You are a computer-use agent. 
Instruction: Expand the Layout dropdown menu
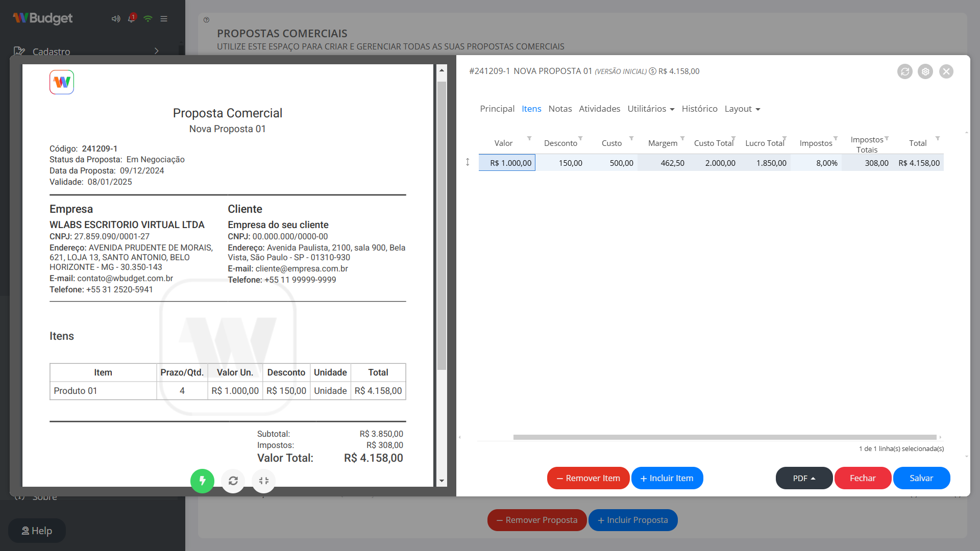(x=742, y=109)
